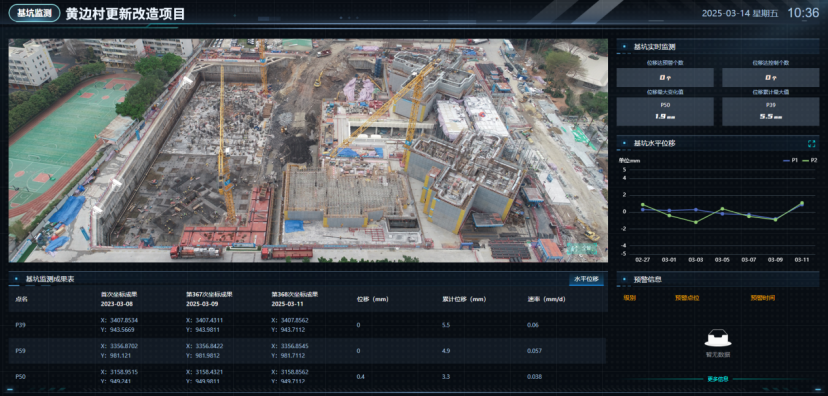Click the 预警信息 panel title

647,279
